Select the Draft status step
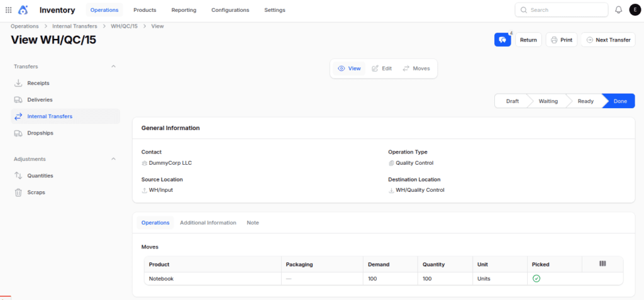This screenshot has height=300, width=644. click(512, 101)
